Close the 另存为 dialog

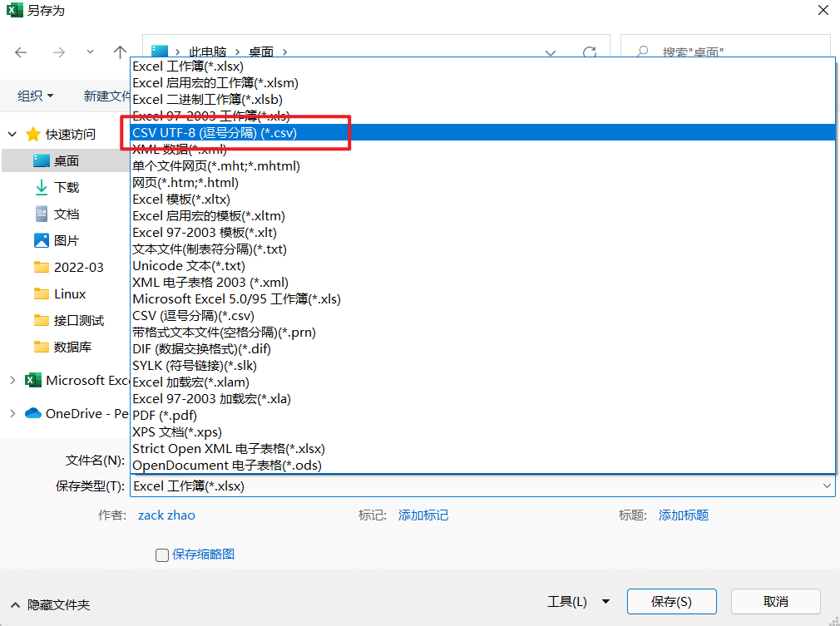823,10
